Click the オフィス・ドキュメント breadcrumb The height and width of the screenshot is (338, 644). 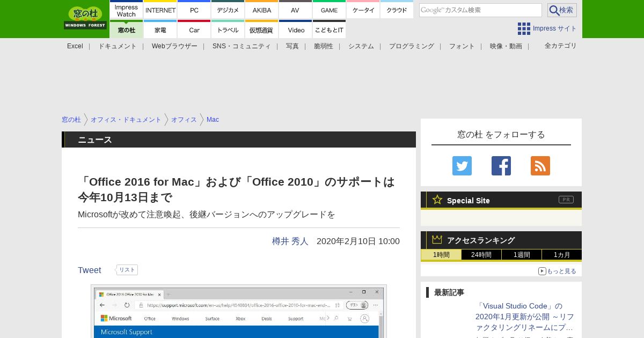[x=126, y=120]
